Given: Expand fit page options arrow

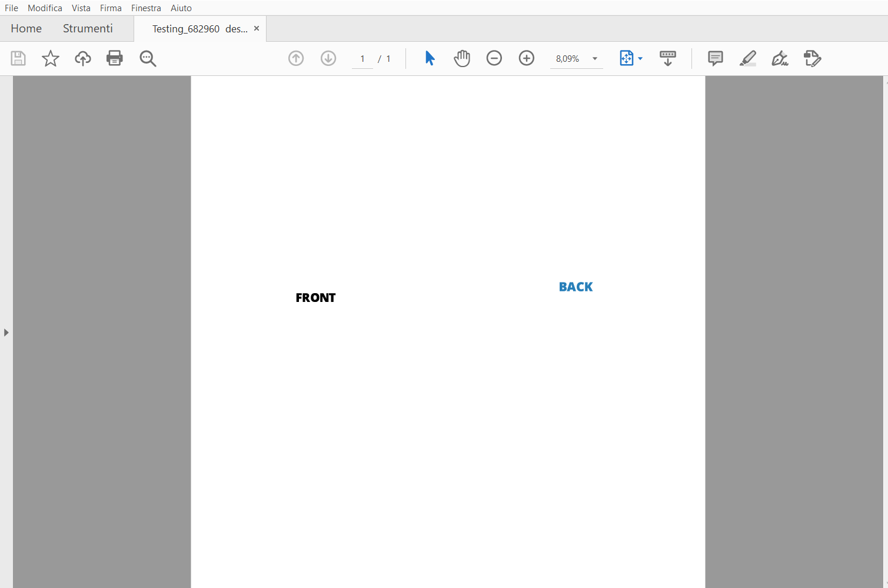Looking at the screenshot, I should click(640, 59).
